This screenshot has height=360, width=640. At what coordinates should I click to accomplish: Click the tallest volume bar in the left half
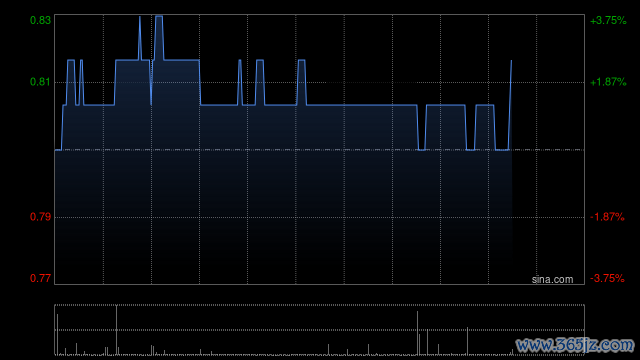[x=116, y=330]
